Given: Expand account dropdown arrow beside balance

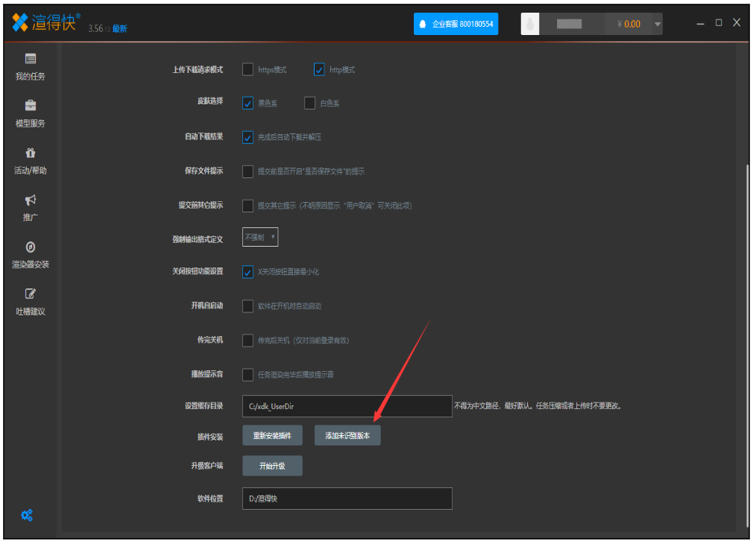Looking at the screenshot, I should tap(657, 24).
